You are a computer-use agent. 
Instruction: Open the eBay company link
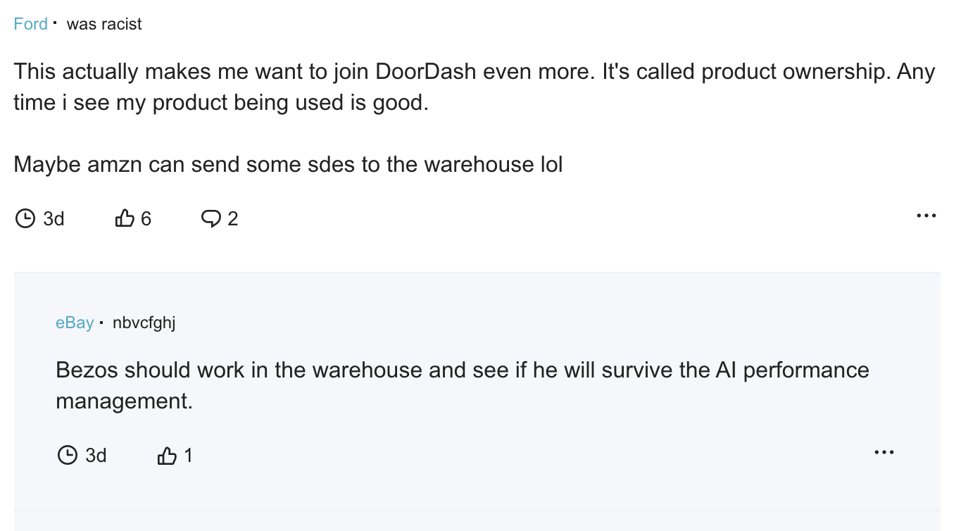coord(75,323)
